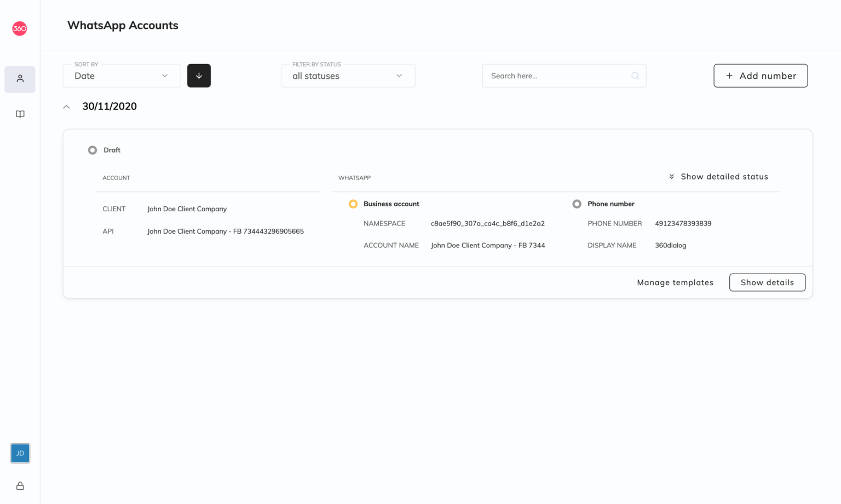The width and height of the screenshot is (841, 504).
Task: Click the plus icon on Add number
Action: tap(729, 76)
